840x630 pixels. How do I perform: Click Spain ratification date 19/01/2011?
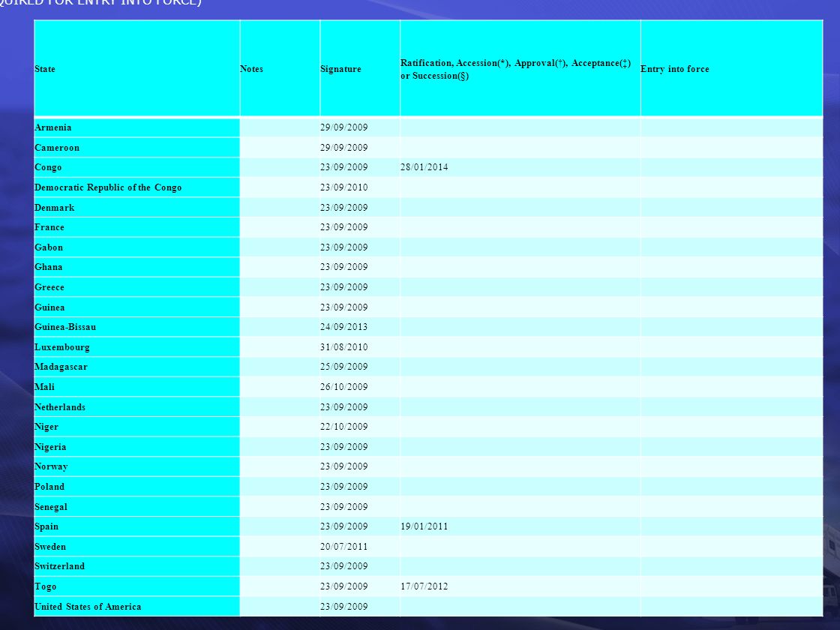click(x=424, y=526)
